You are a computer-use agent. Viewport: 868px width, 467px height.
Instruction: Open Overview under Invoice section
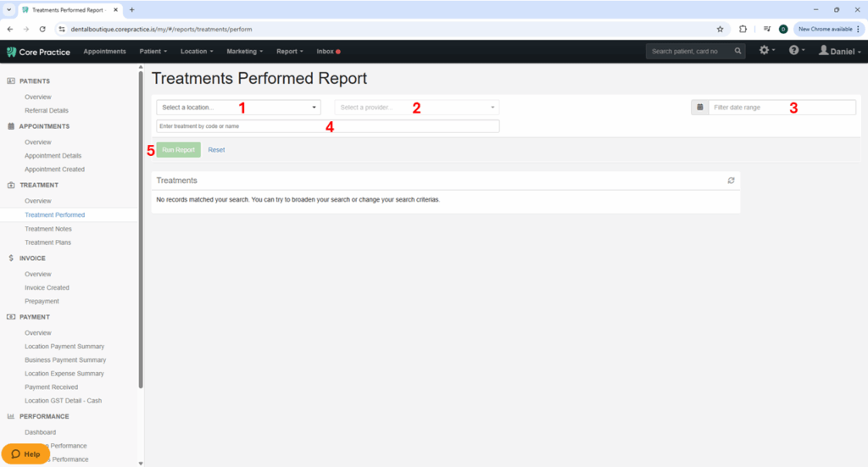[x=37, y=274]
